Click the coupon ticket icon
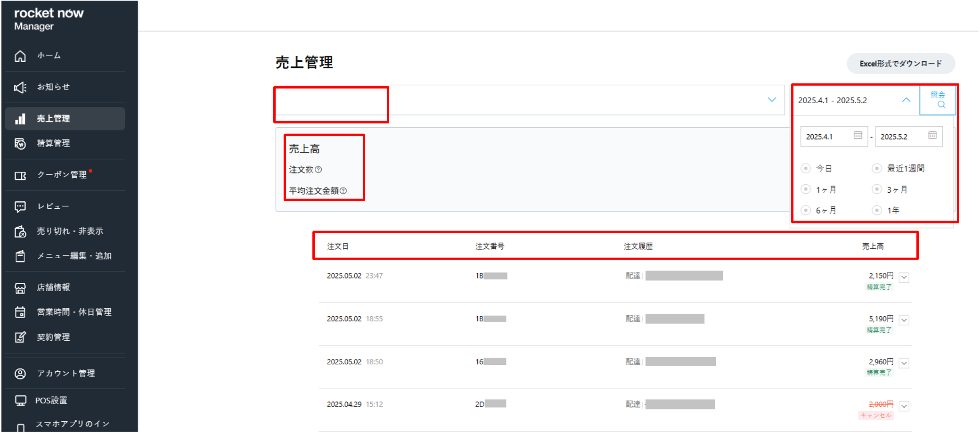Screen dimensions: 980x434 20,176
